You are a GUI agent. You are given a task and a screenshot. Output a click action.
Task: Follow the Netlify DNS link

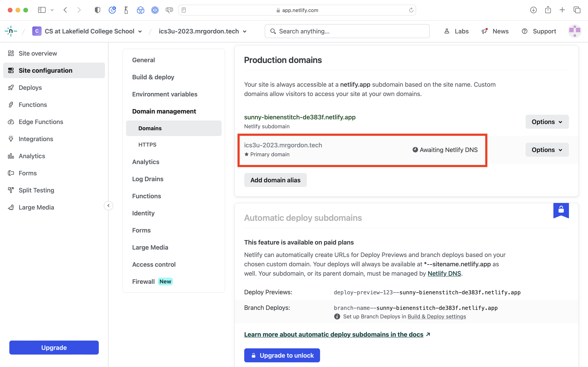point(444,273)
